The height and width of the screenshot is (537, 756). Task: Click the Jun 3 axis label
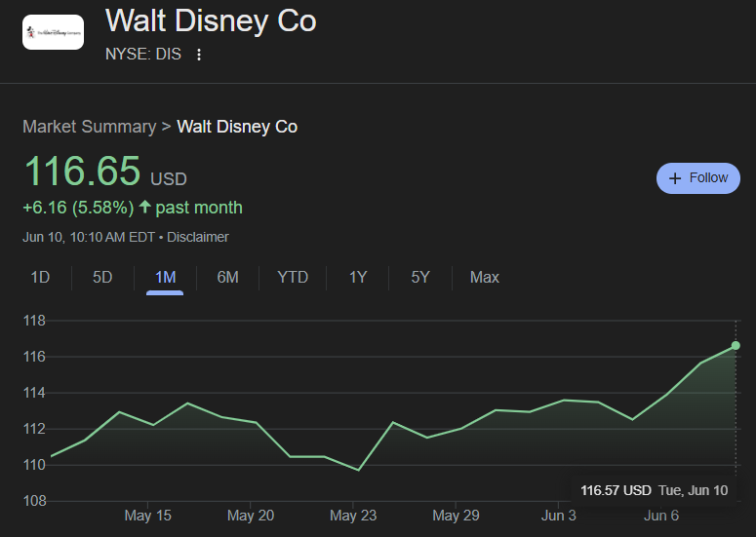pos(558,516)
